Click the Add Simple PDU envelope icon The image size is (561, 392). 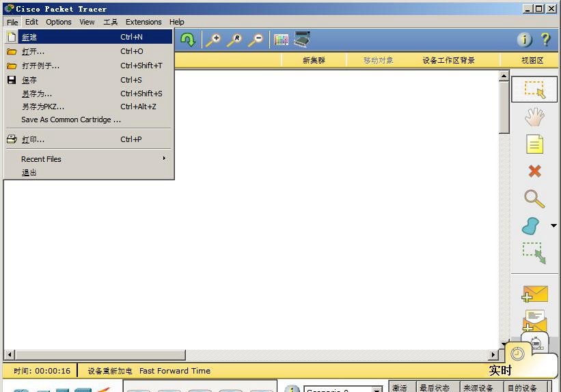(x=534, y=294)
